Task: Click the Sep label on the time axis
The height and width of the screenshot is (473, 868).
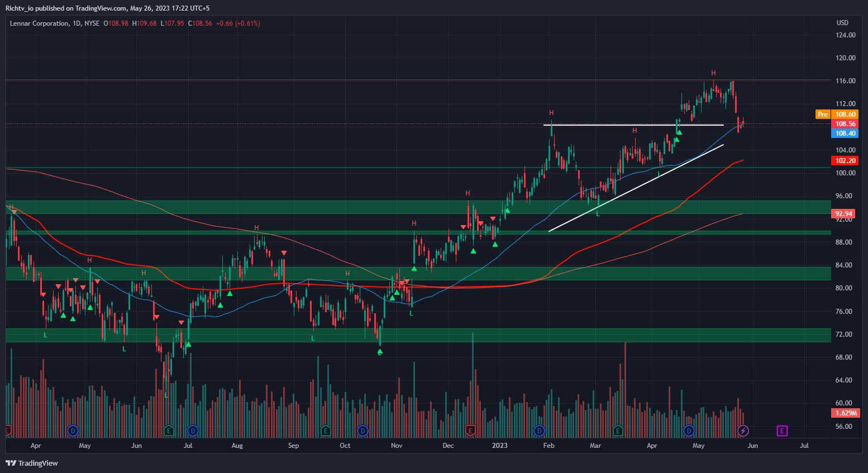Action: [x=293, y=446]
